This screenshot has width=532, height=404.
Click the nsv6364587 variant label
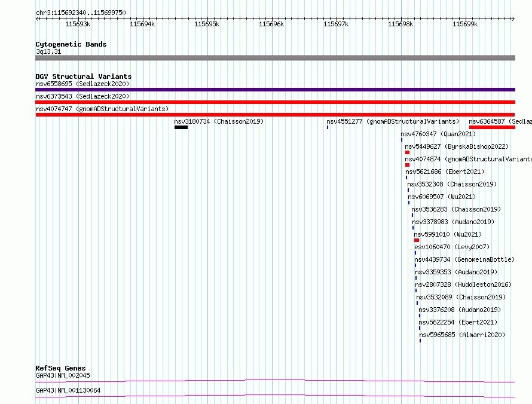[x=500, y=121]
